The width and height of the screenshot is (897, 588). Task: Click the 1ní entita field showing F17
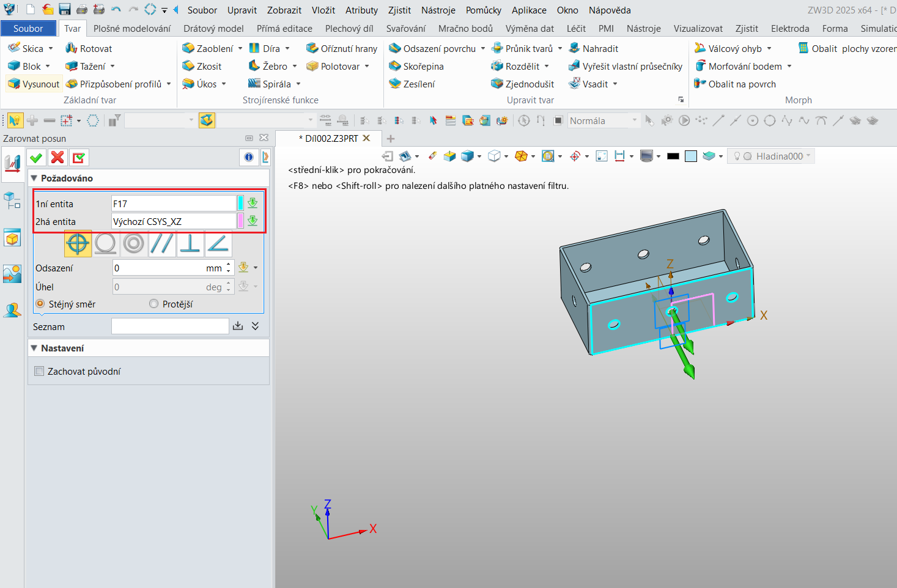click(174, 204)
